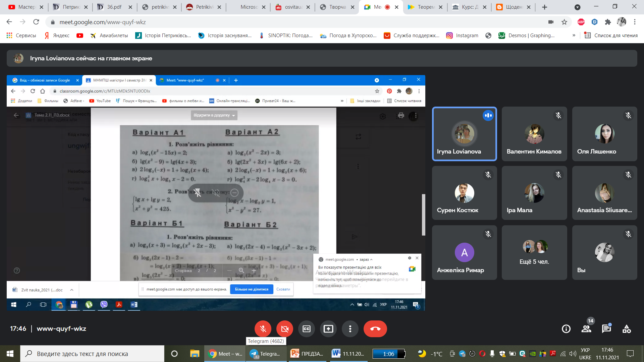Turn on camera in Meet controls
644x362 pixels.
pos(285,329)
